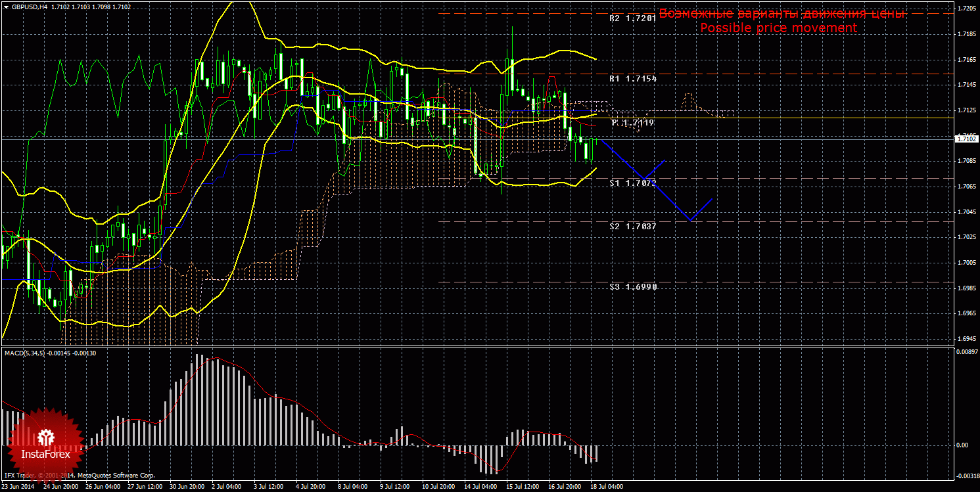Click the '15 Jul 12:00' time axis label
Viewport: 980px width, 492px height.
[523, 487]
